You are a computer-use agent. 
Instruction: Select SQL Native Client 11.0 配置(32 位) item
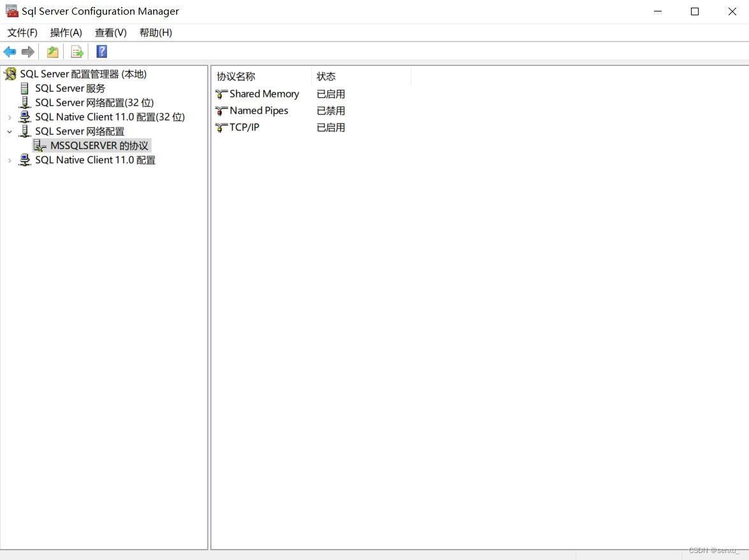110,117
